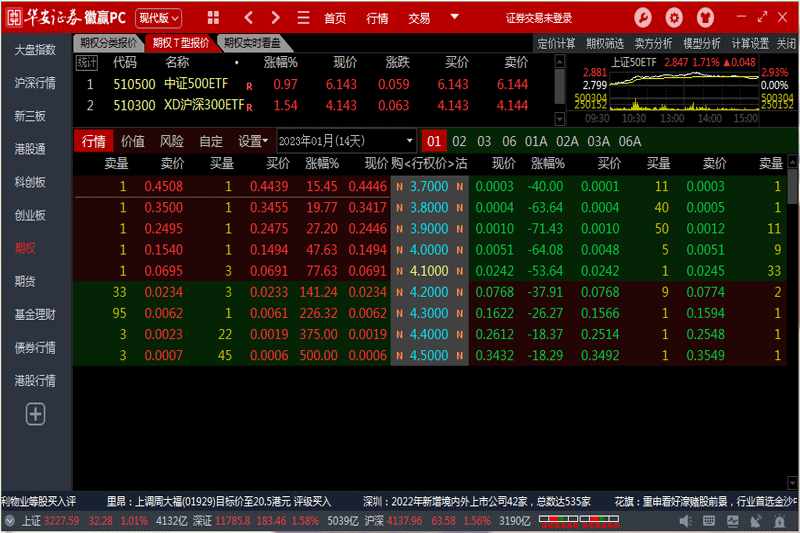
Task: Click the Huaan Securities logo icon
Action: pyautogui.click(x=14, y=18)
